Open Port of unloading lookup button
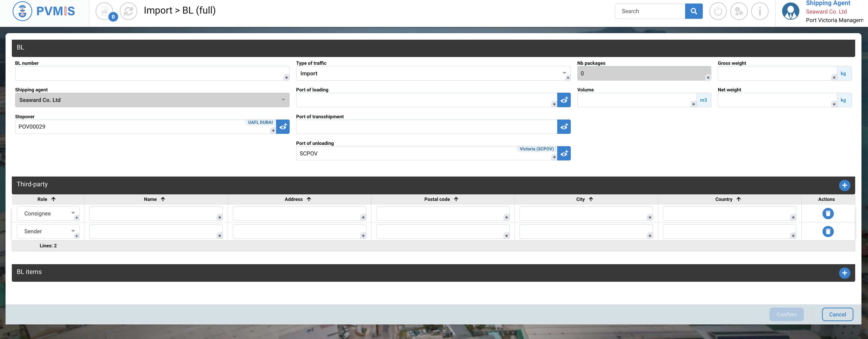This screenshot has height=339, width=868. point(563,153)
